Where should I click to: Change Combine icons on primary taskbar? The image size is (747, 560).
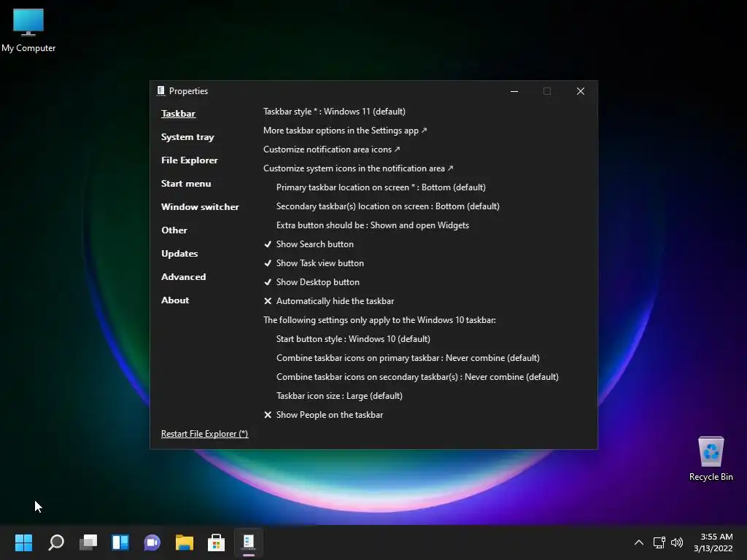(x=408, y=358)
